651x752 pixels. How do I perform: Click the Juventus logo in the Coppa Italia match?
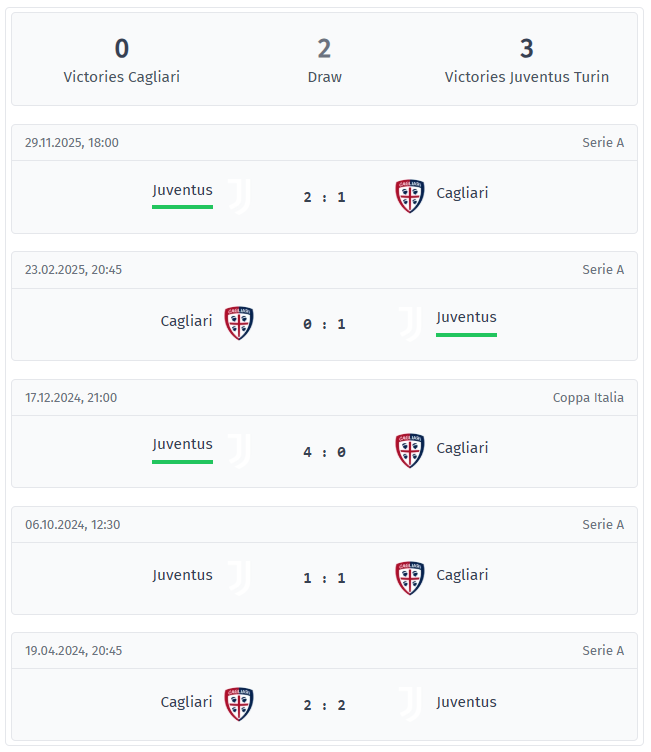[239, 451]
